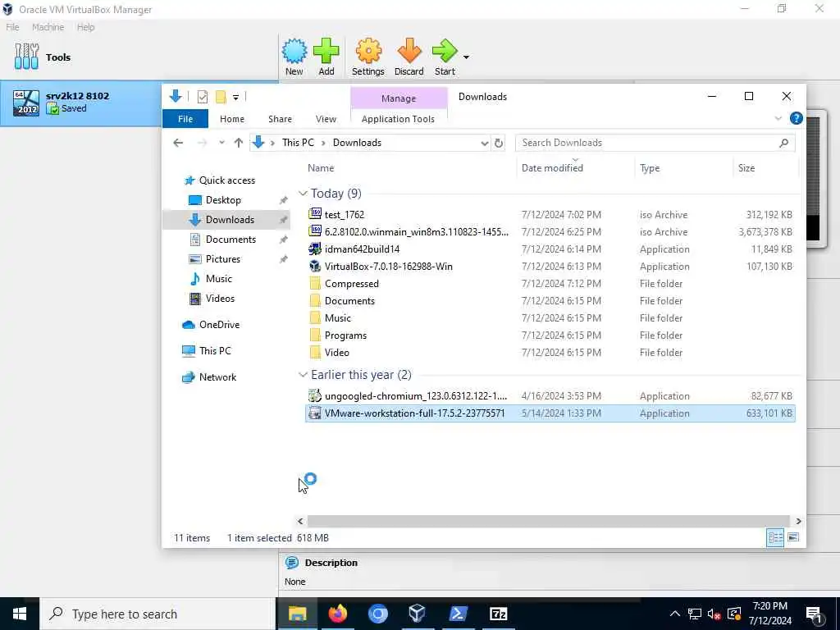Click the Discard saved state icon
The image size is (840, 630).
(409, 57)
